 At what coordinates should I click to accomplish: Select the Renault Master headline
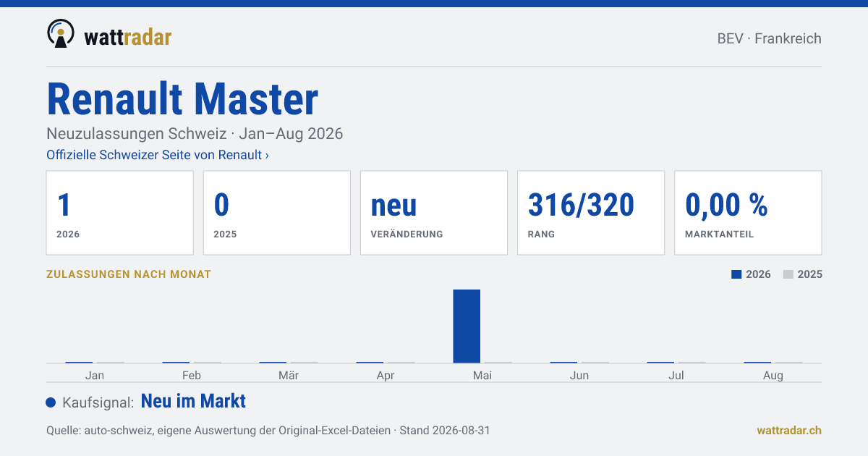point(182,99)
